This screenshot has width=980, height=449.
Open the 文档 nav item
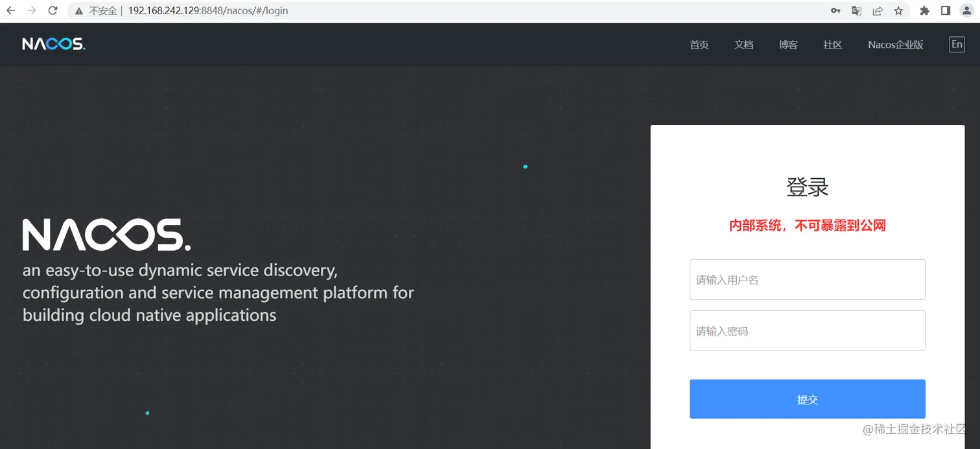click(744, 45)
